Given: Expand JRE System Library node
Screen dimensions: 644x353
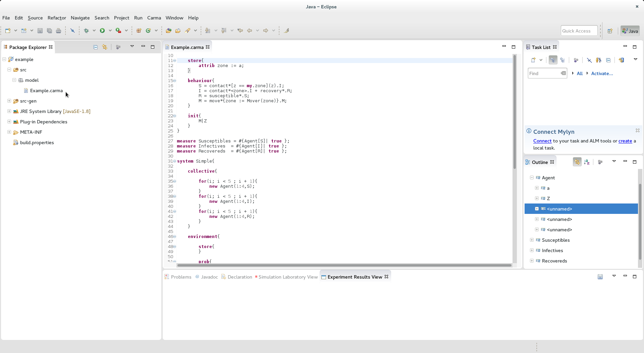Looking at the screenshot, I should pos(9,111).
